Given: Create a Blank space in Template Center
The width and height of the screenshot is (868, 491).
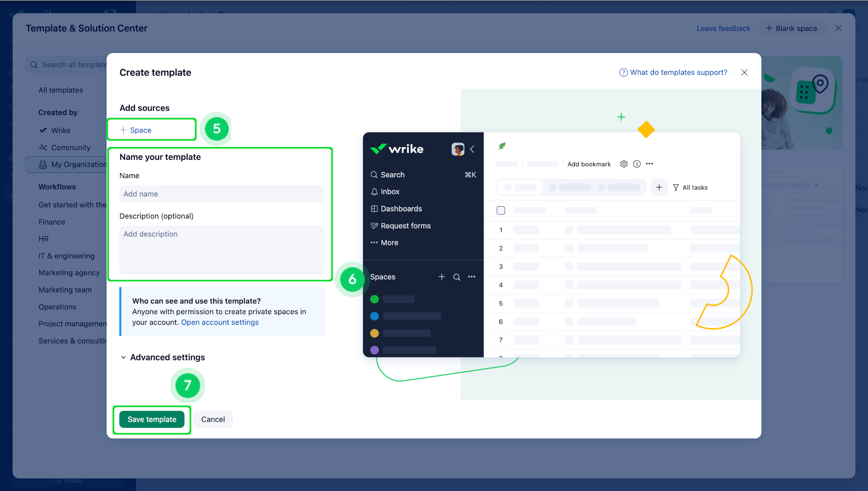Looking at the screenshot, I should coord(792,28).
